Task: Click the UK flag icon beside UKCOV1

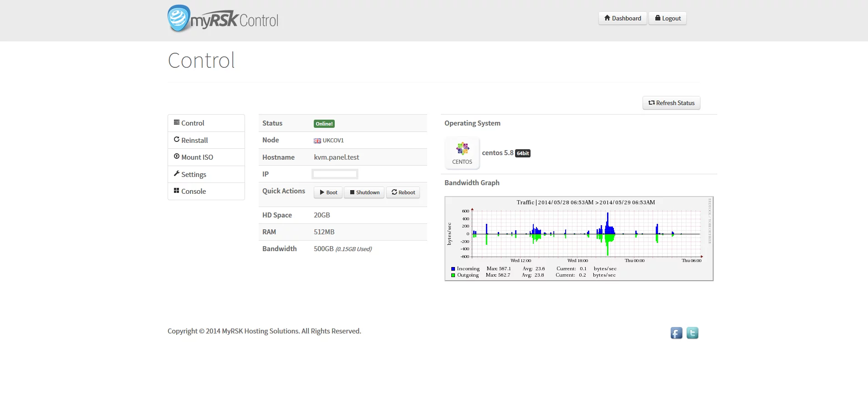Action: pos(317,141)
